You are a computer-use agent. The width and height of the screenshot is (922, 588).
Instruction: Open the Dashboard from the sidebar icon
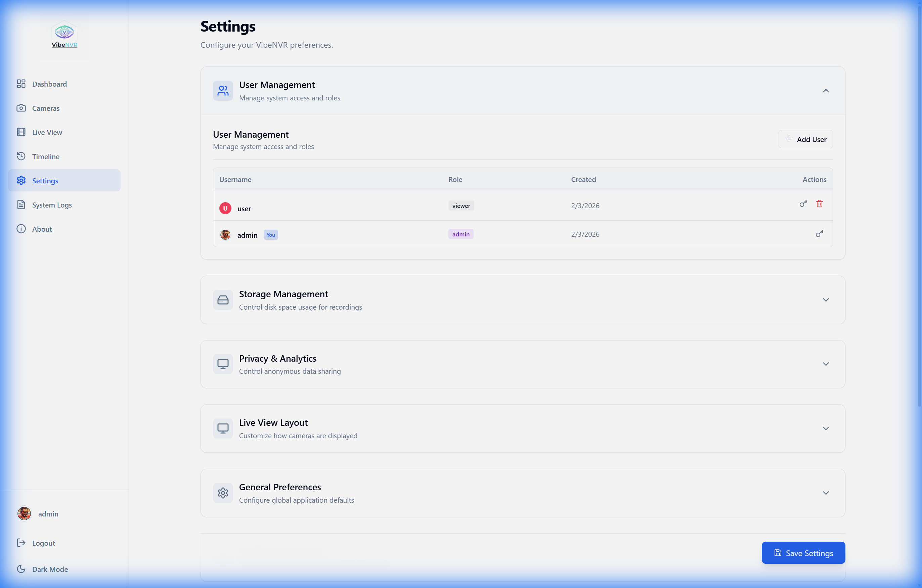21,84
